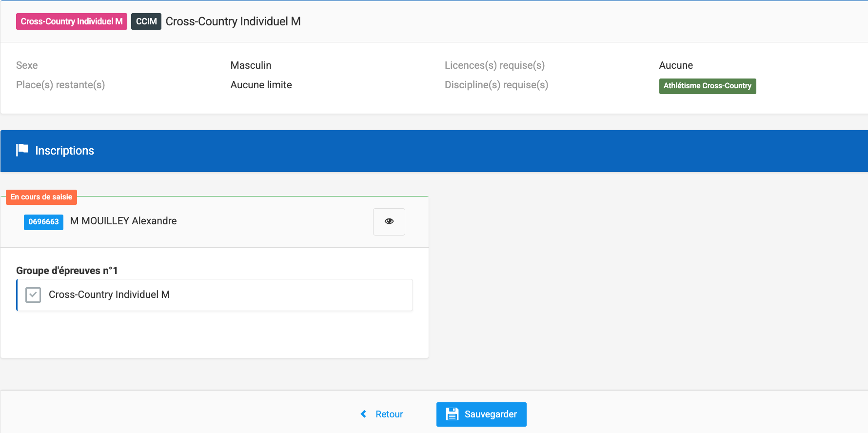The height and width of the screenshot is (433, 868).
Task: Click the eye icon next to MOUILLEY Alexandre
Action: point(389,221)
